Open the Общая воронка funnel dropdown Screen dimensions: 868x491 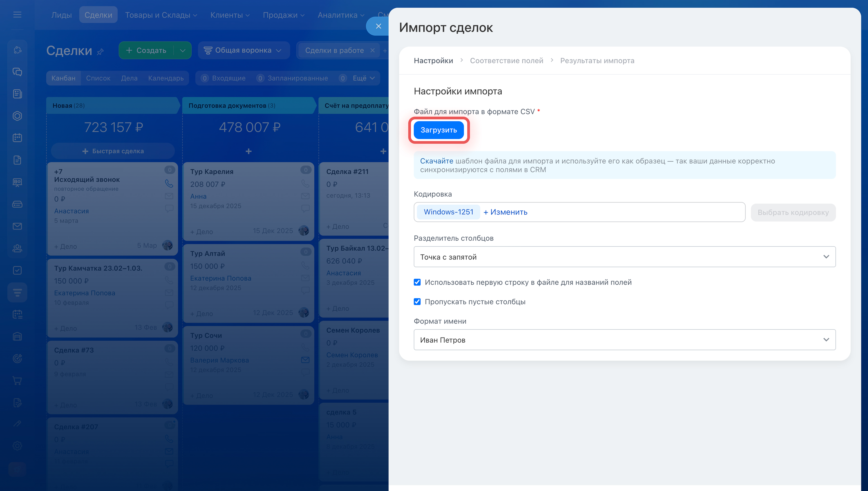[243, 50]
